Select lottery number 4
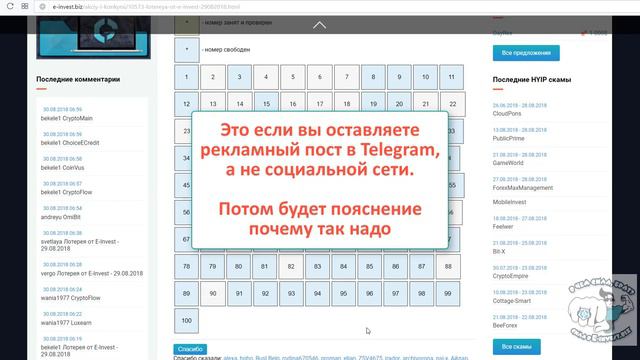The height and width of the screenshot is (360, 640). [x=266, y=77]
